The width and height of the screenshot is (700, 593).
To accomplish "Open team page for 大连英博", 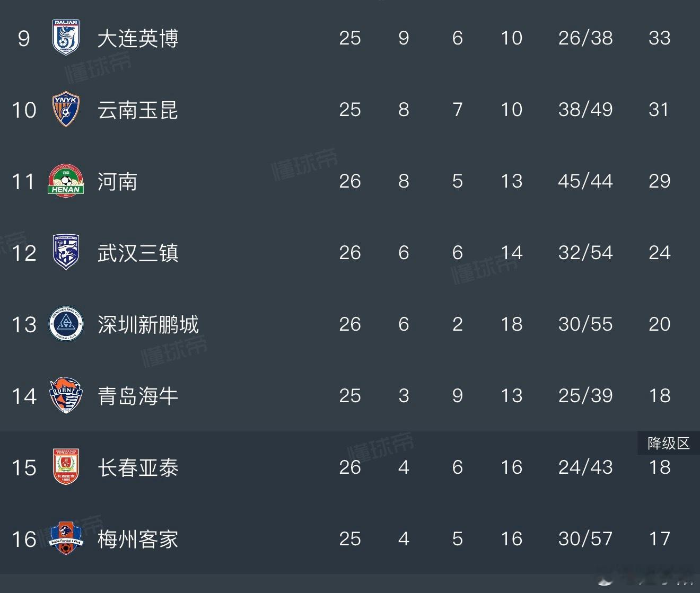I will 138,38.
